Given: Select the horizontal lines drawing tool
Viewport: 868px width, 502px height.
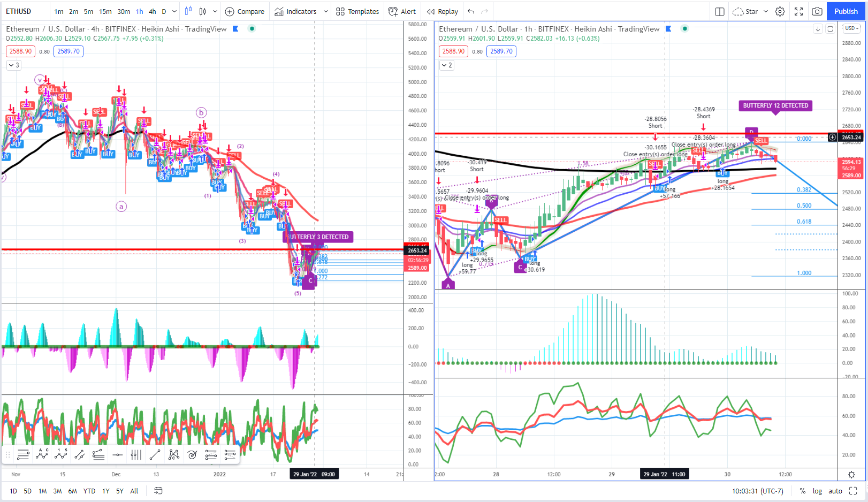Looking at the screenshot, I should tap(23, 455).
